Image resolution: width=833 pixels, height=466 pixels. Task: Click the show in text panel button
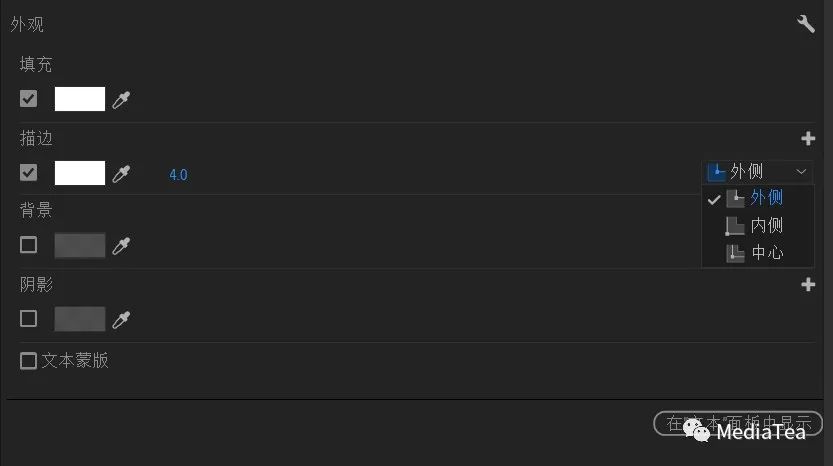[738, 423]
